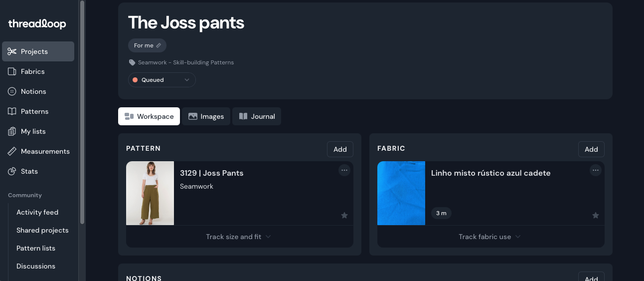
Task: Switch to the Journal tab
Action: point(257,116)
